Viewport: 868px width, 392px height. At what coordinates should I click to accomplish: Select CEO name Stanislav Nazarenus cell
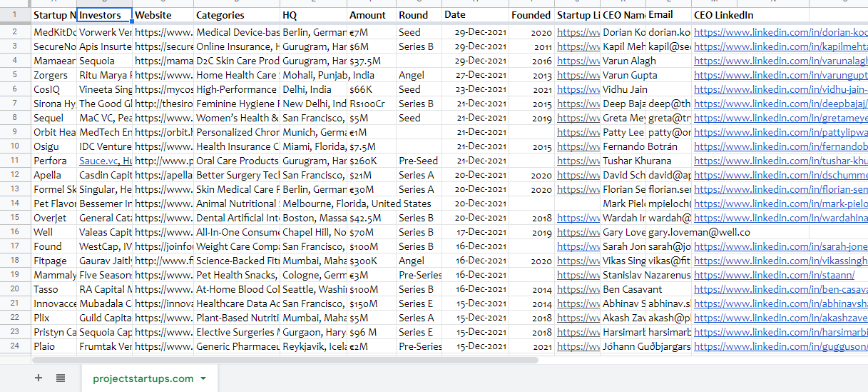(x=623, y=275)
